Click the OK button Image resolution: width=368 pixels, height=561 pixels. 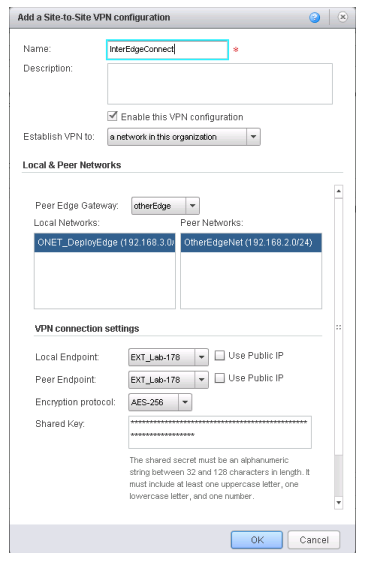256,540
